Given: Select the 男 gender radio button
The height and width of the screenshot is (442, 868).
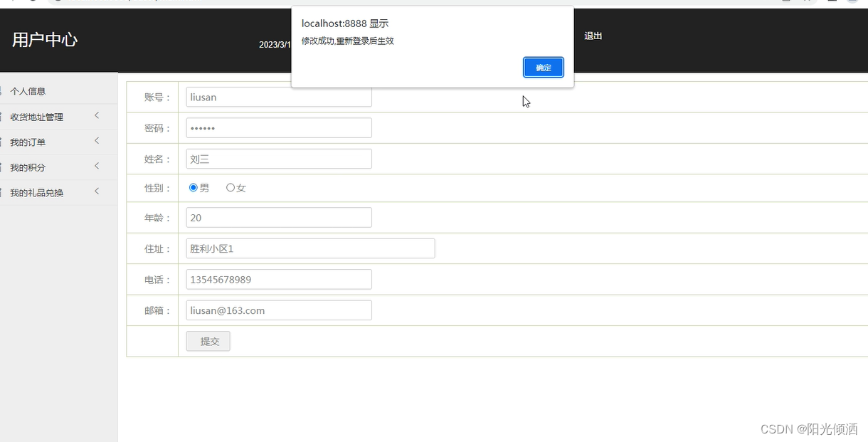Looking at the screenshot, I should 193,187.
